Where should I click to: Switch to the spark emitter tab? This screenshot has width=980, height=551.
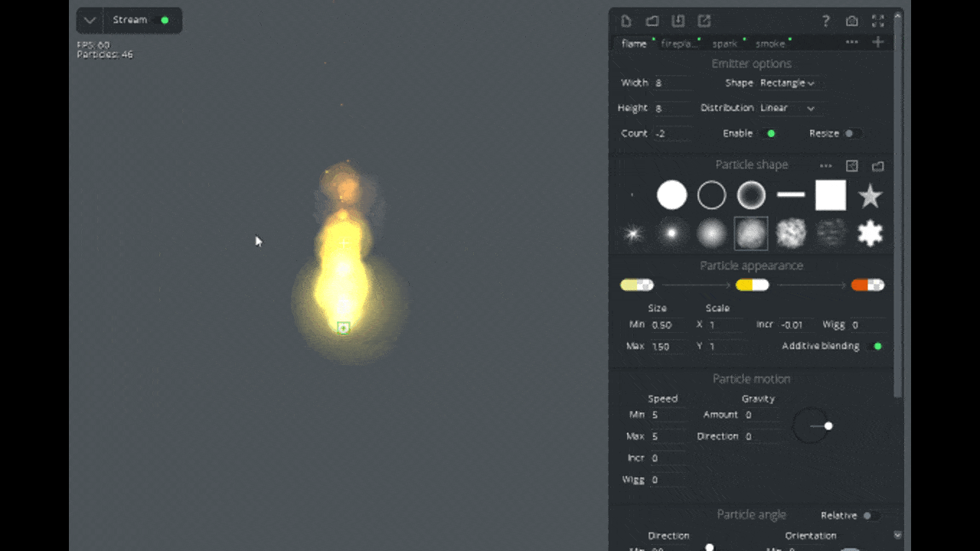pos(724,44)
